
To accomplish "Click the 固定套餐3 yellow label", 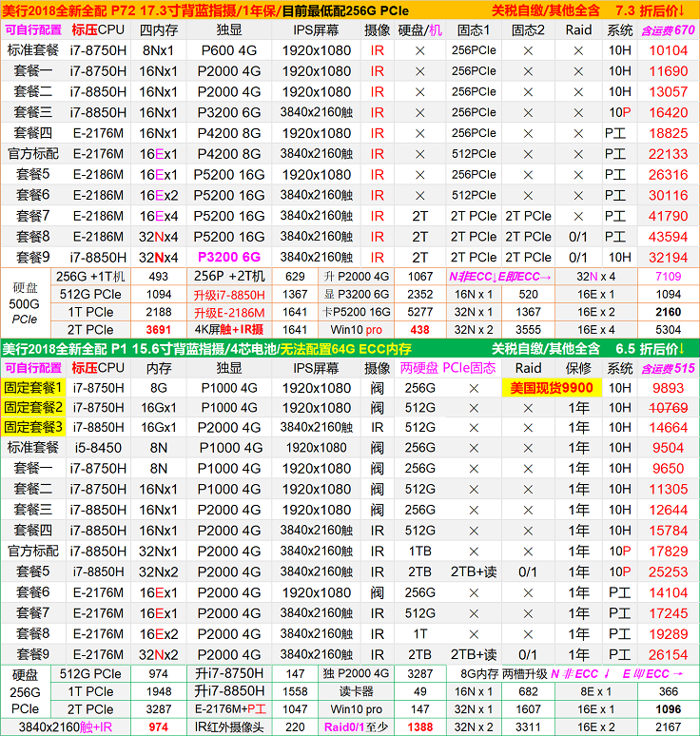I will pos(33,428).
